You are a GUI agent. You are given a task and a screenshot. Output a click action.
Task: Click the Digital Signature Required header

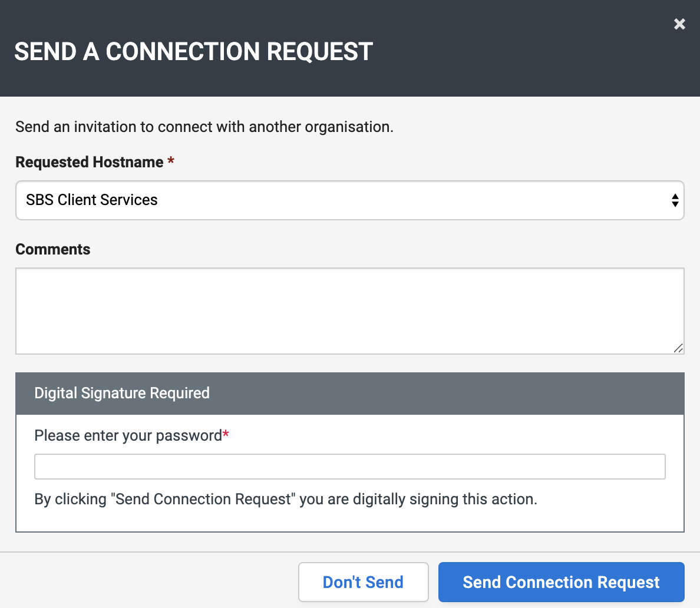[x=349, y=394]
